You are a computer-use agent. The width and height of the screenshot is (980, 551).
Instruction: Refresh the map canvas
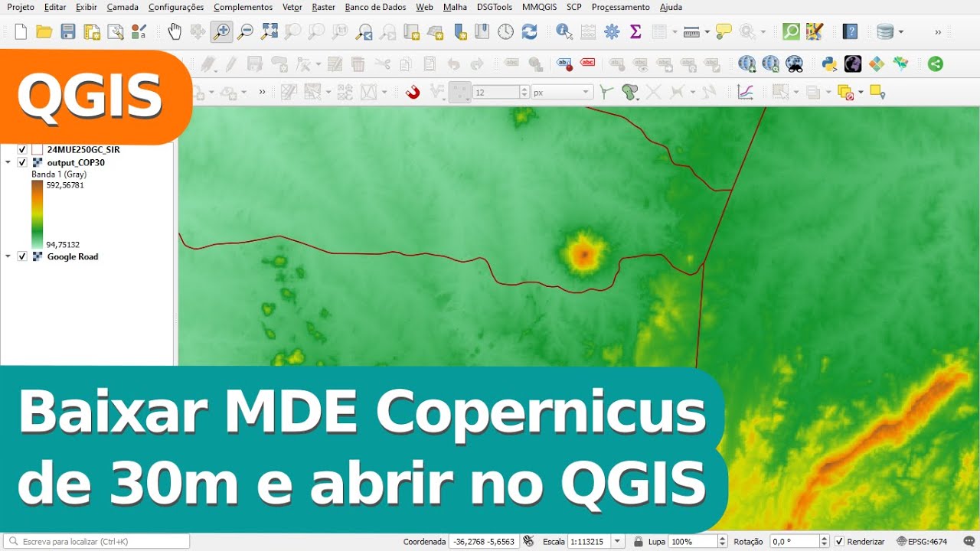[529, 31]
